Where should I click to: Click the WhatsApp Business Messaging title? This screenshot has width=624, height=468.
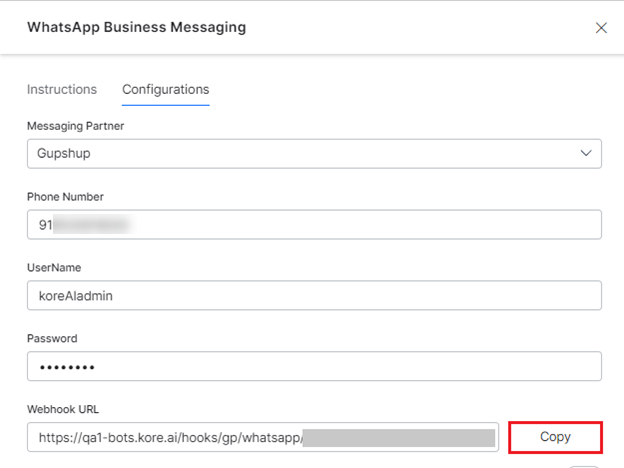click(x=136, y=27)
